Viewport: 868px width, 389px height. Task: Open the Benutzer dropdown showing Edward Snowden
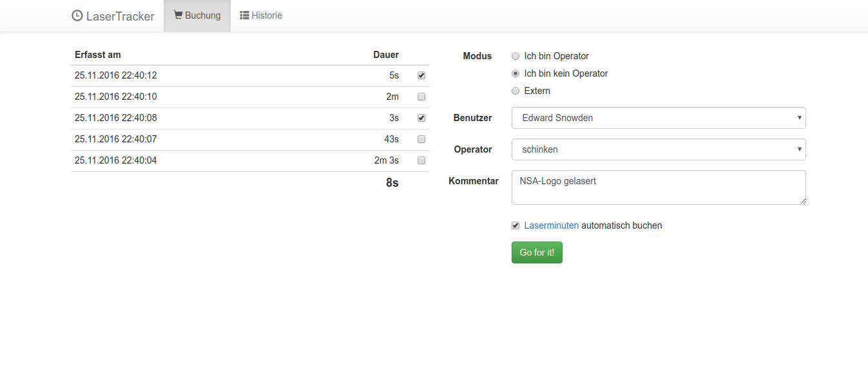658,118
